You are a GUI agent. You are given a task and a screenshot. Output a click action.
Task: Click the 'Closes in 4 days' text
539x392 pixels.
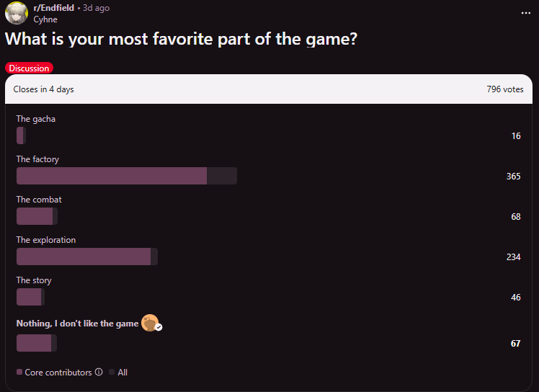43,89
